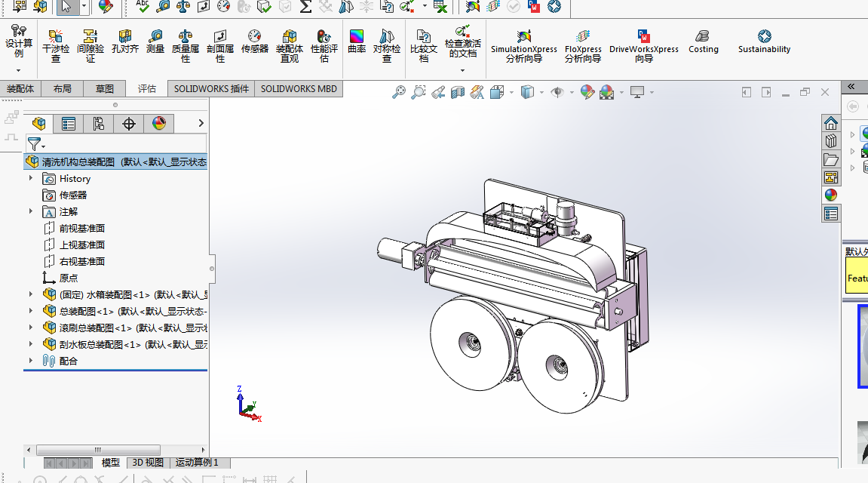The image size is (868, 483).
Task: Switch to DisplayManager tab
Action: click(x=159, y=124)
